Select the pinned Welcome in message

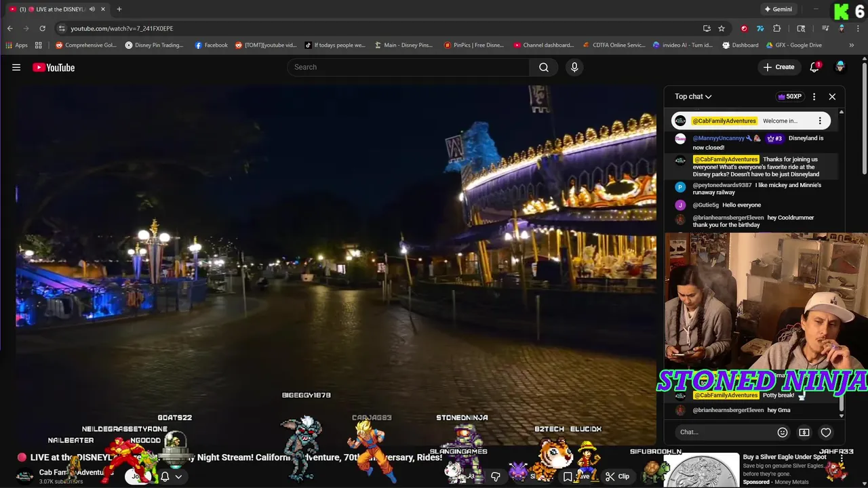point(751,121)
